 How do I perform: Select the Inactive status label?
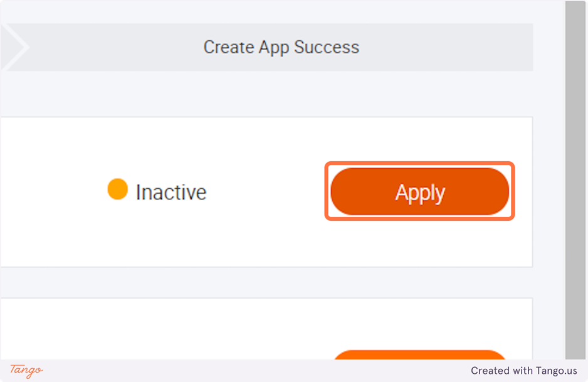click(171, 192)
